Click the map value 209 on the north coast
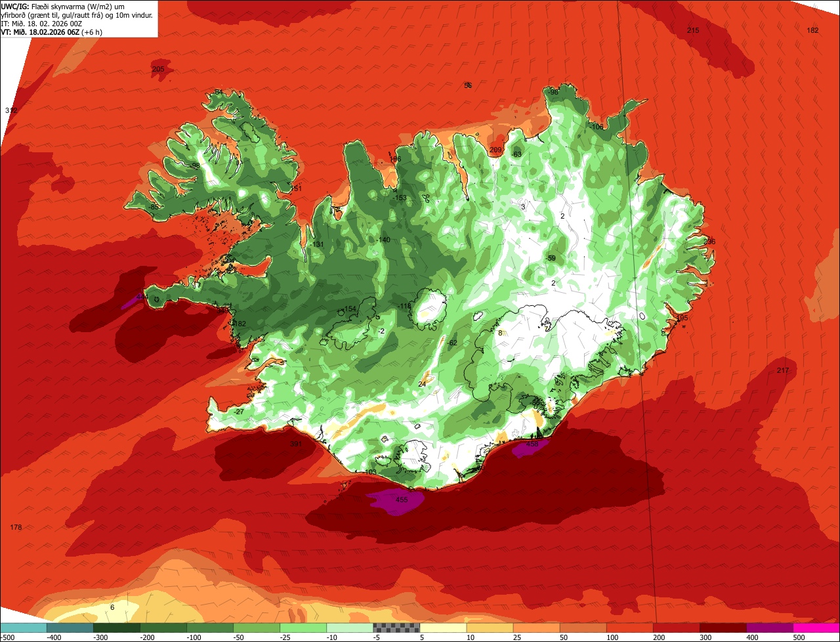 [495, 150]
